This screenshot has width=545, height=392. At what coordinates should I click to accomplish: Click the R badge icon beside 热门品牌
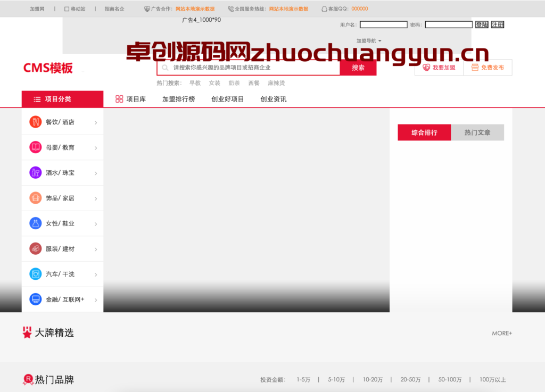(28, 379)
